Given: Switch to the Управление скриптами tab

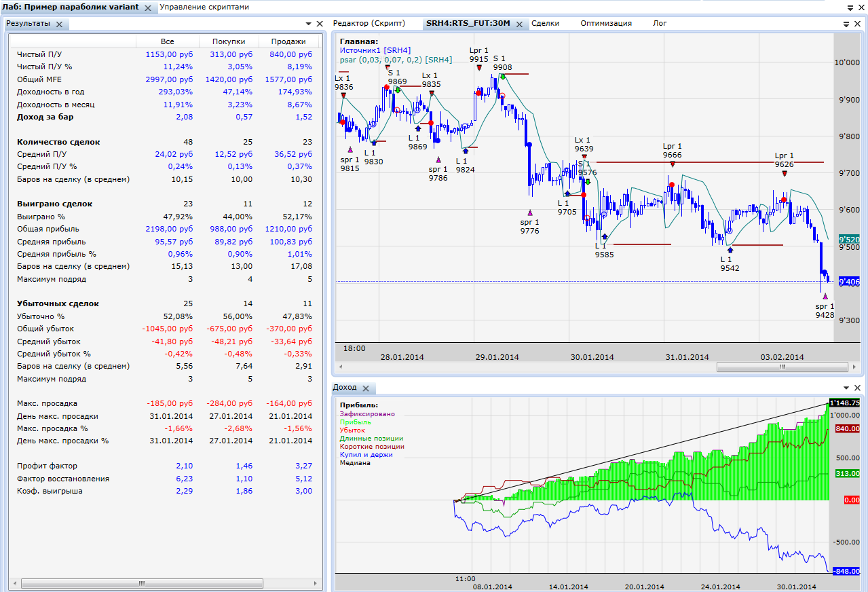Looking at the screenshot, I should [x=204, y=7].
